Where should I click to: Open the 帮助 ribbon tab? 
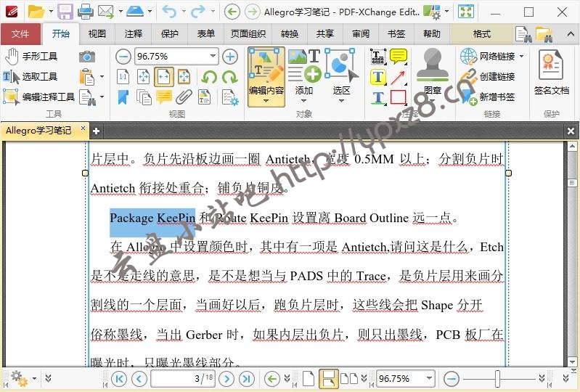tap(431, 34)
